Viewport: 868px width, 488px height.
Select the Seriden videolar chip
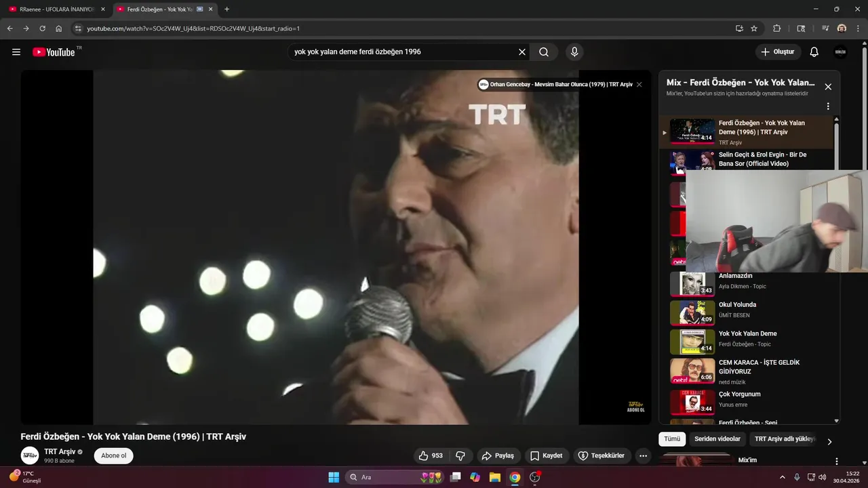pos(717,439)
